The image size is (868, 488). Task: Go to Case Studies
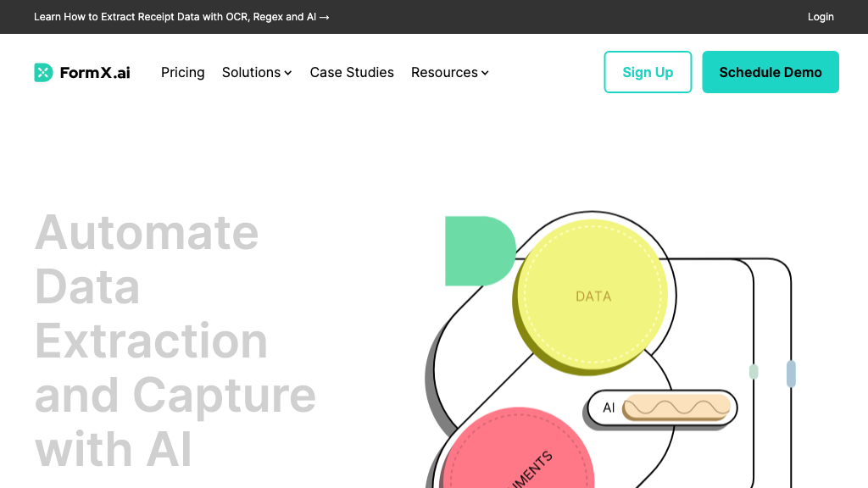tap(352, 73)
